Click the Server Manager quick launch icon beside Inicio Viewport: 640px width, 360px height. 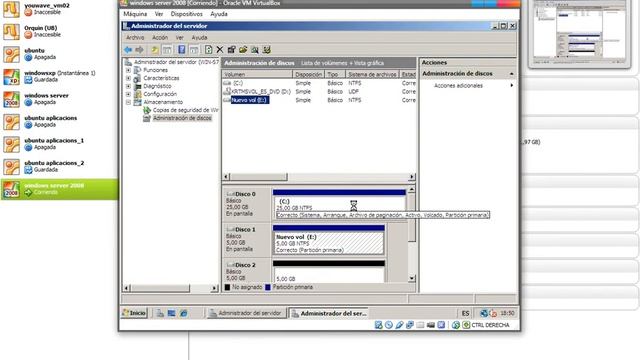pos(160,313)
